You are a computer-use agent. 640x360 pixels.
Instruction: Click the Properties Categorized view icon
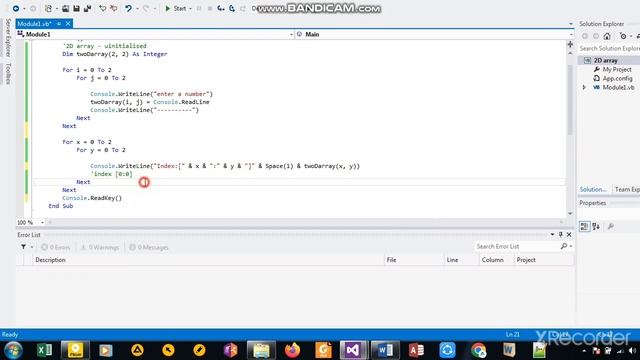coord(584,227)
